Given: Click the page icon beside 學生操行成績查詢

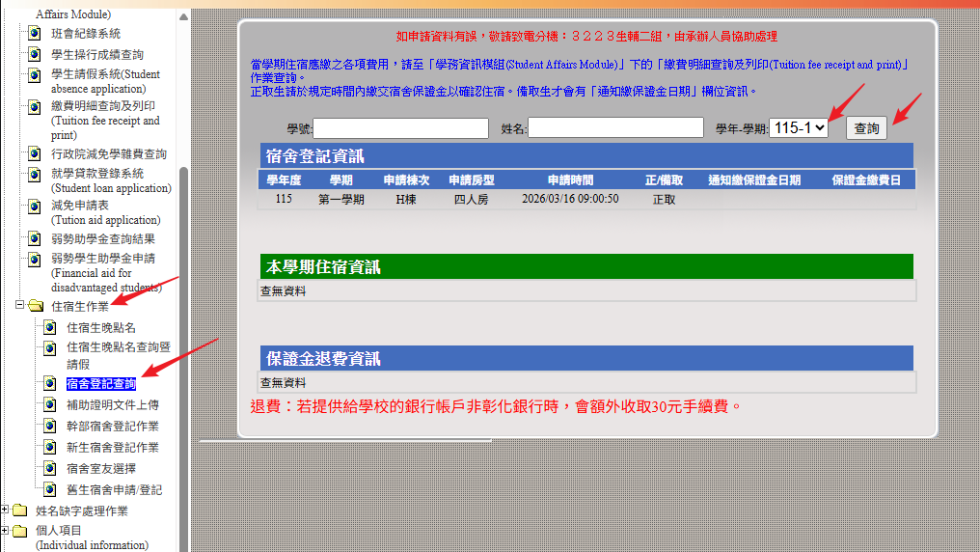Looking at the screenshot, I should (35, 55).
